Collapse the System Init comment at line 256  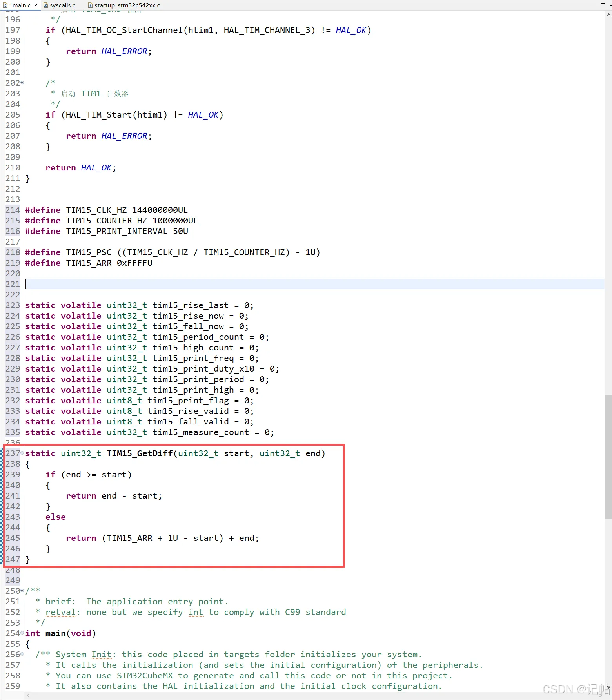pos(22,654)
